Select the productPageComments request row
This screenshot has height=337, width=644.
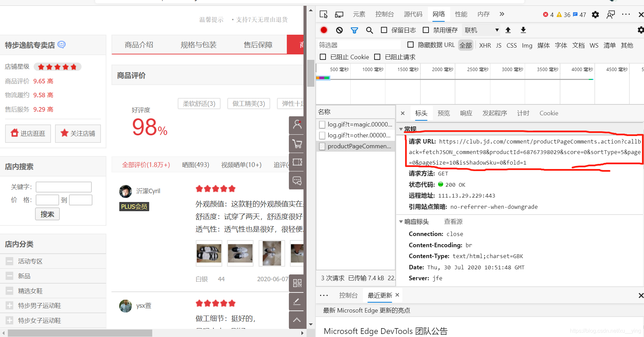356,146
